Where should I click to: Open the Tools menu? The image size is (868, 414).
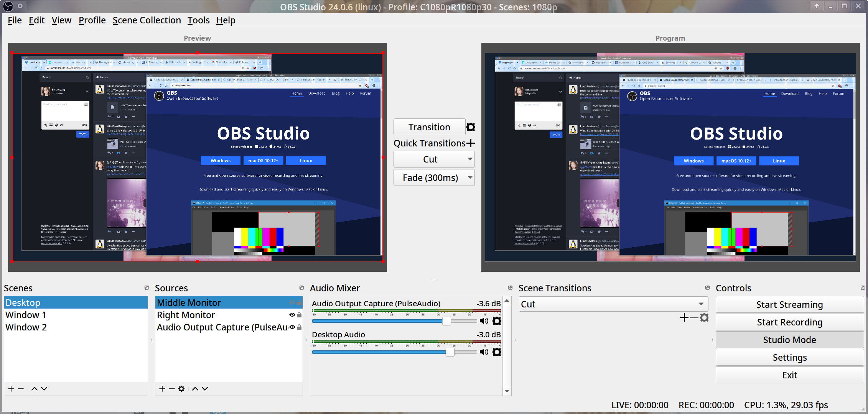tap(198, 20)
